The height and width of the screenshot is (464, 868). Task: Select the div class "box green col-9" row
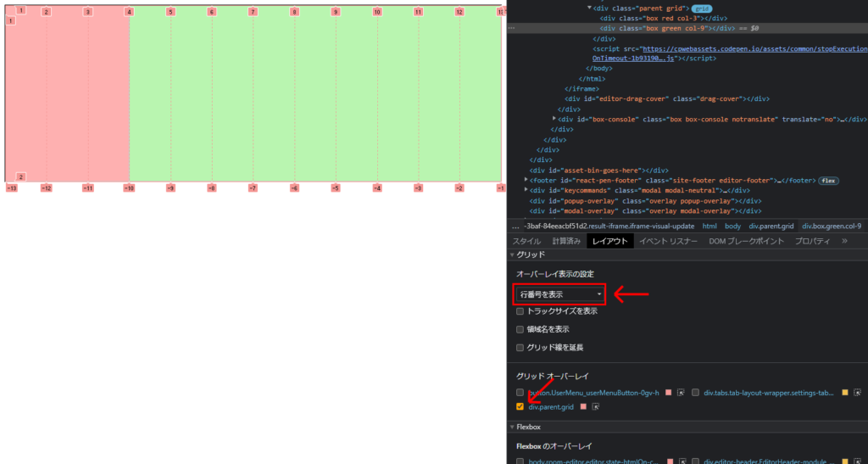tap(687, 28)
